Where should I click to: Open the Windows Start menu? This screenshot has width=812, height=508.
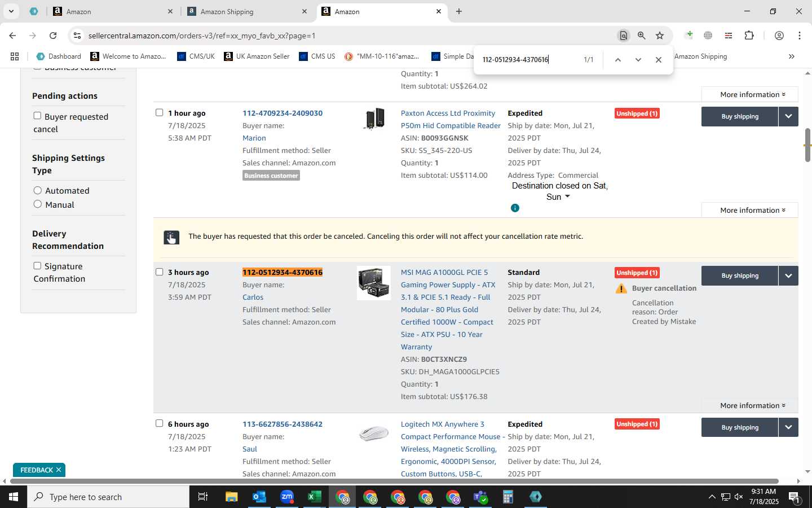pos(14,497)
